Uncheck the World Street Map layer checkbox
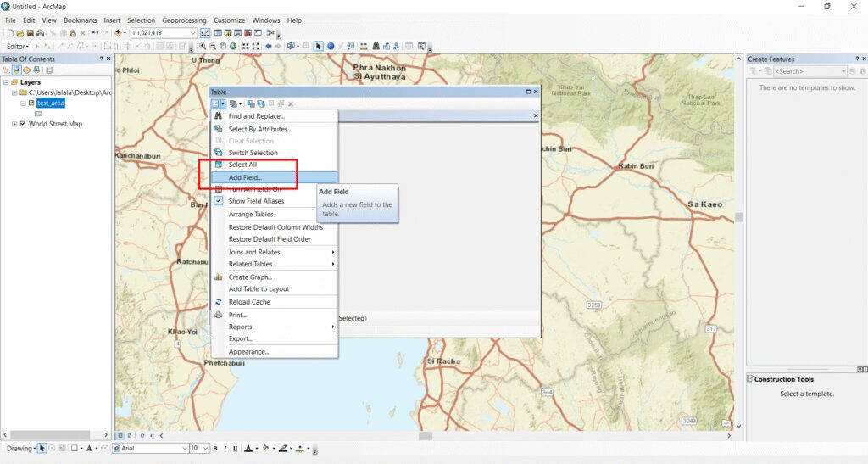Screen dimensions: 868x464 [23, 124]
